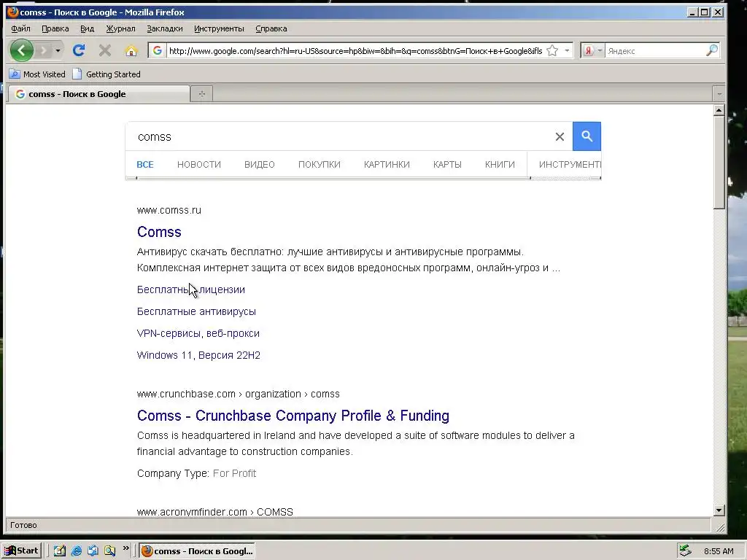Switch to the НОВОСТИ results tab

(199, 164)
